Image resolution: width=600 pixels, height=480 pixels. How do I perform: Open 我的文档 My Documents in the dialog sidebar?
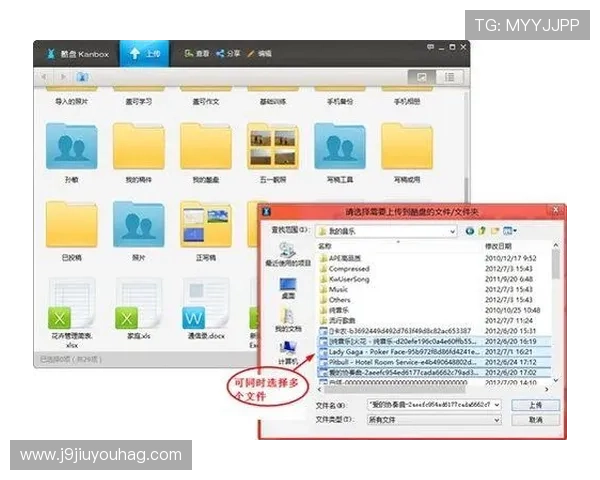(288, 320)
